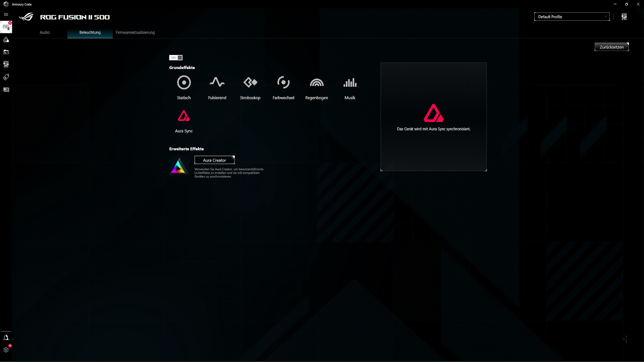Select the Farbwechsel lighting effect
Image resolution: width=644 pixels, height=362 pixels.
pos(283,87)
